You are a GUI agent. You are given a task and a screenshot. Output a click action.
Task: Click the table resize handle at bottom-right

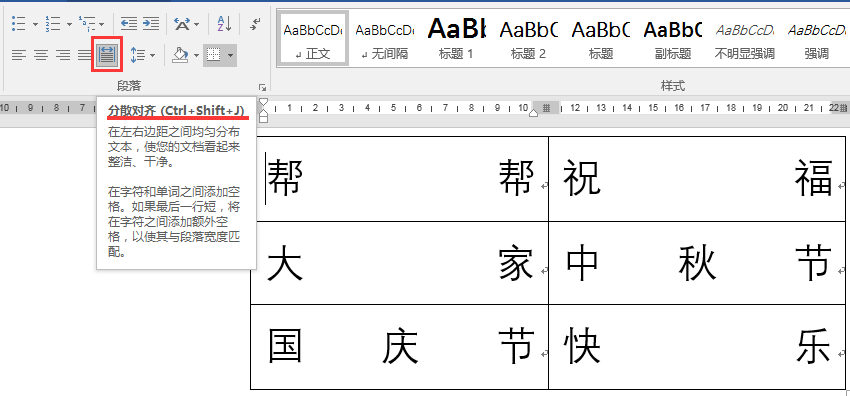(847, 392)
